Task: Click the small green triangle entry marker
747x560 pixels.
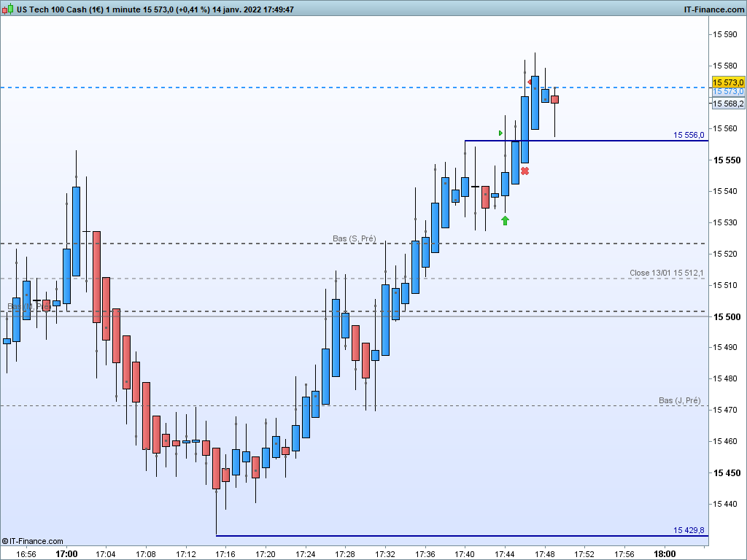Action: coord(500,133)
